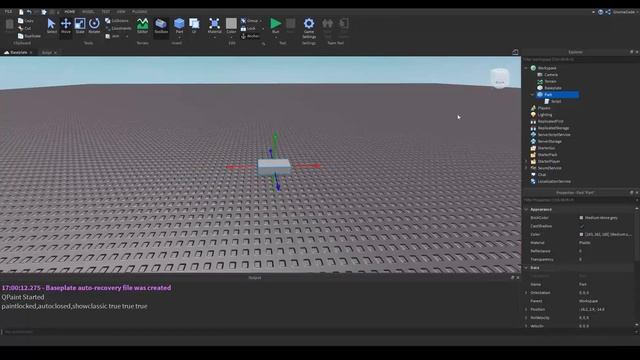
Task: Open the Join surfaces dropdown arrow
Action: (127, 36)
